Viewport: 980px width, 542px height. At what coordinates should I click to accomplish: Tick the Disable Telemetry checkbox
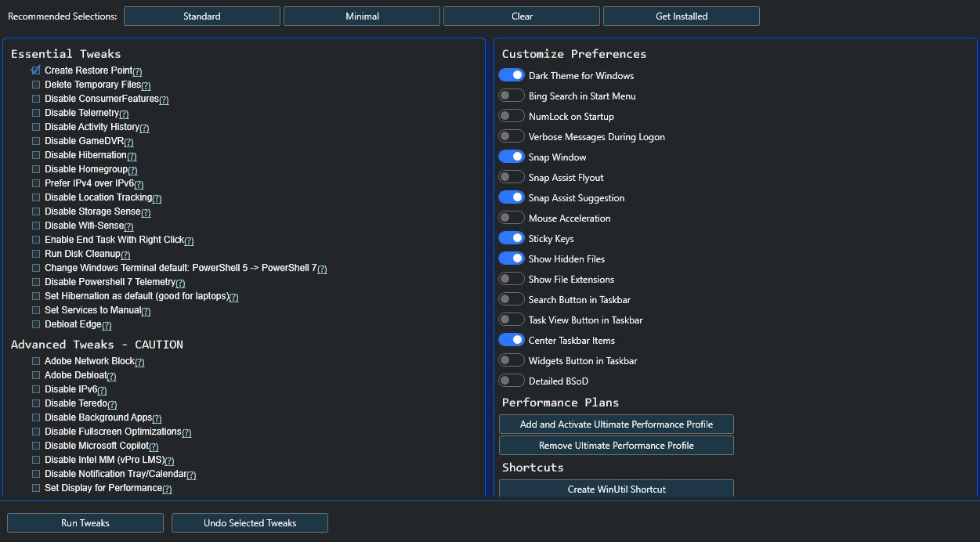point(36,113)
